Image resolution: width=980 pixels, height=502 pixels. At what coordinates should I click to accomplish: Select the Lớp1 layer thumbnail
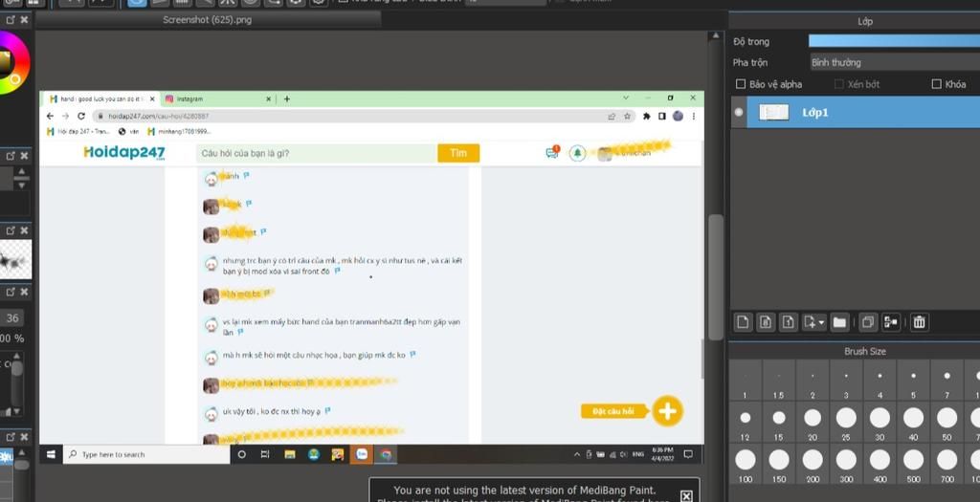click(x=773, y=113)
